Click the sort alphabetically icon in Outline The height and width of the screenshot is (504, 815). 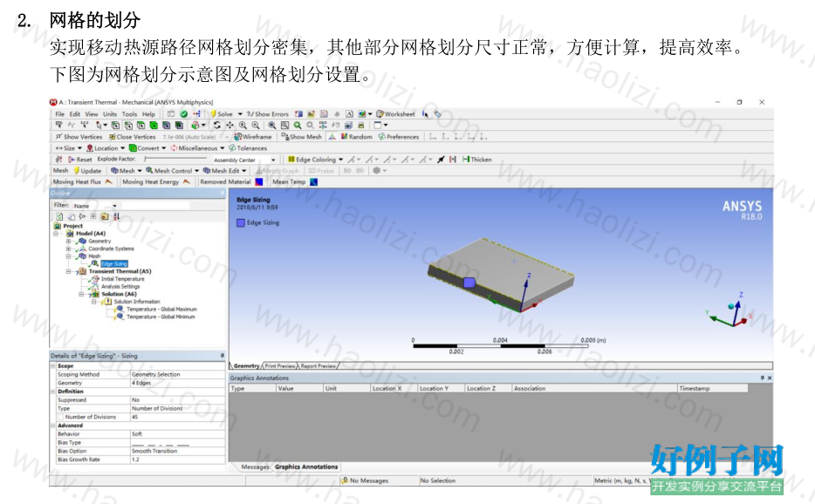tap(116, 216)
